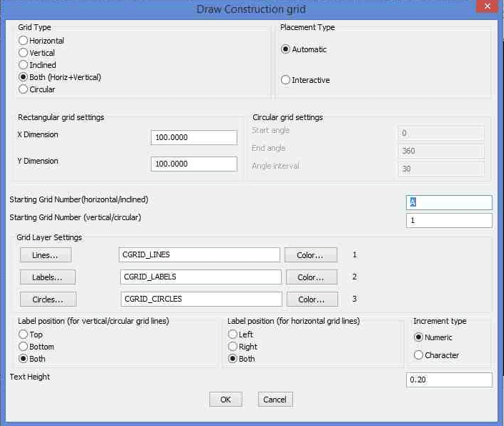Pick the Circular grid type
This screenshot has width=504, height=426.
24,89
